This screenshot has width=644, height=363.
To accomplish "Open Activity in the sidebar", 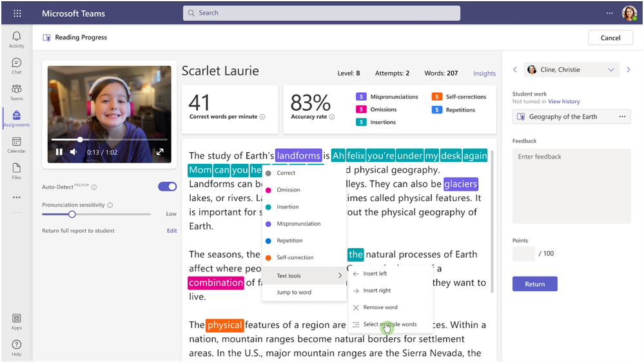I will click(x=16, y=40).
